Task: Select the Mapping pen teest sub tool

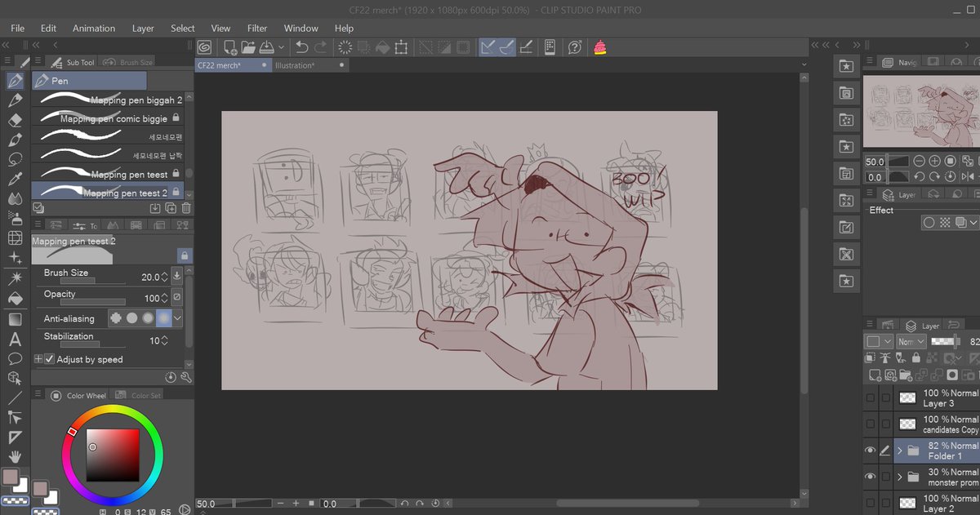Action: click(108, 175)
